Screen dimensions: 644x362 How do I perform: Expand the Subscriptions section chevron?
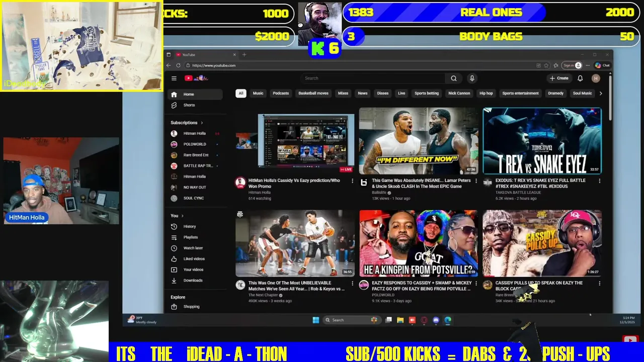pyautogui.click(x=202, y=123)
